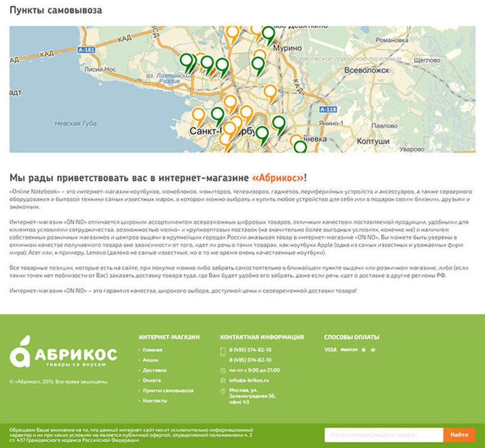Screen dimensions: 485x448
Task: Click the MasterCard payment icon
Action: (x=349, y=350)
